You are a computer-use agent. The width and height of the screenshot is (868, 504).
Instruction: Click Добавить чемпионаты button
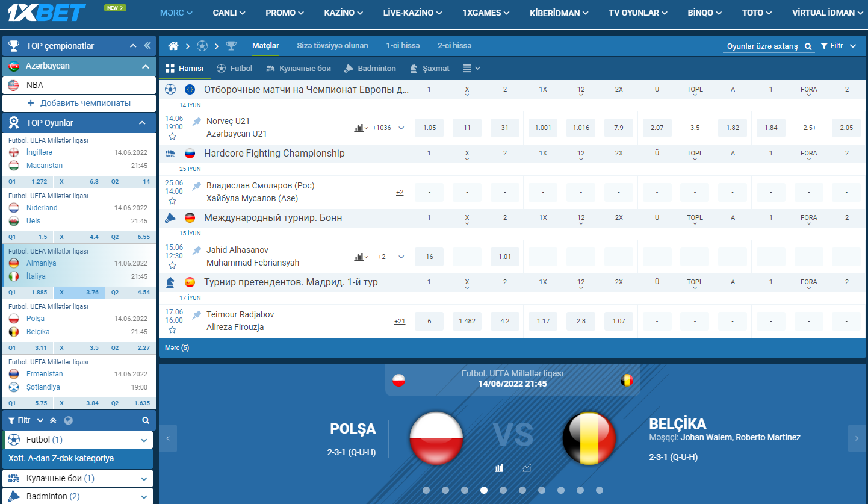tap(79, 103)
